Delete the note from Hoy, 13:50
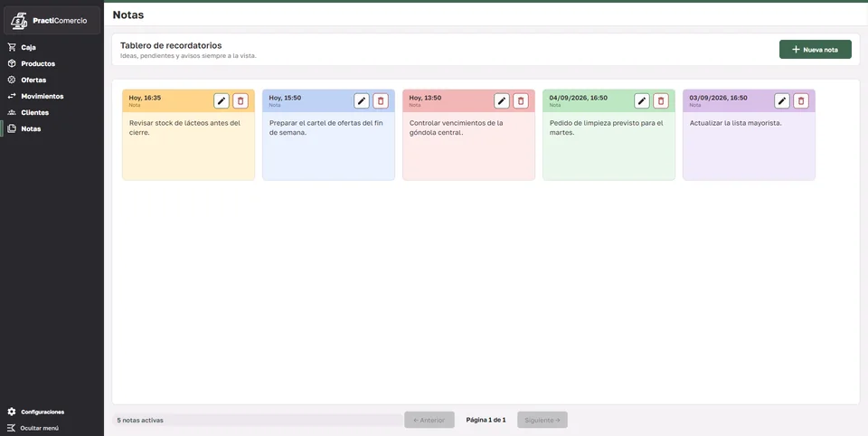Screen dimensions: 868x436 pos(521,100)
